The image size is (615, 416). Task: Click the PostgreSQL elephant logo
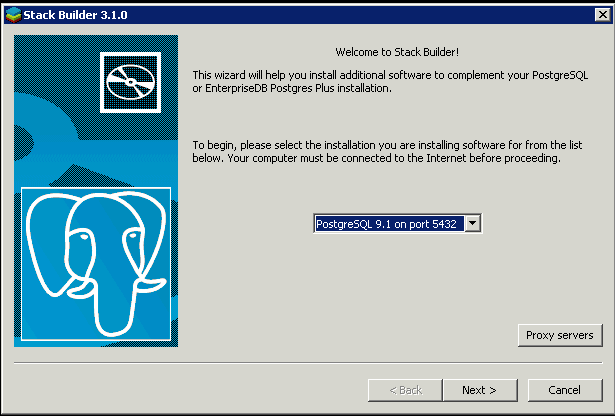point(96,264)
